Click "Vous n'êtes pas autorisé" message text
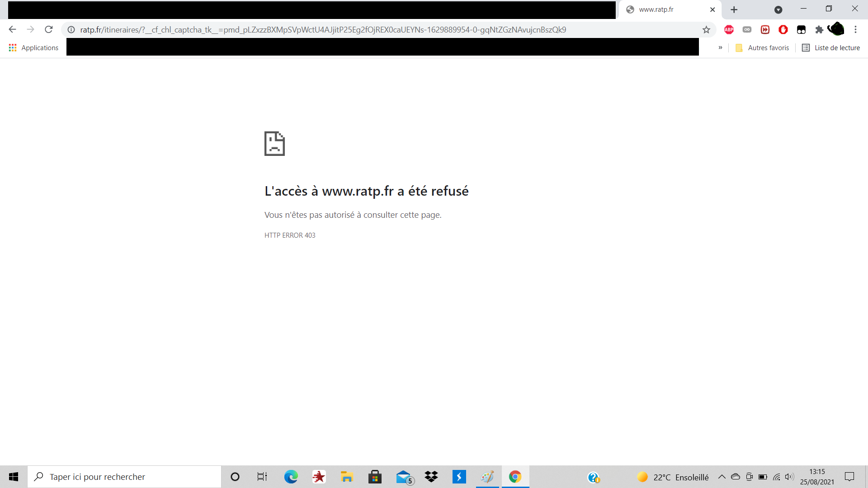This screenshot has height=488, width=868. click(353, 215)
